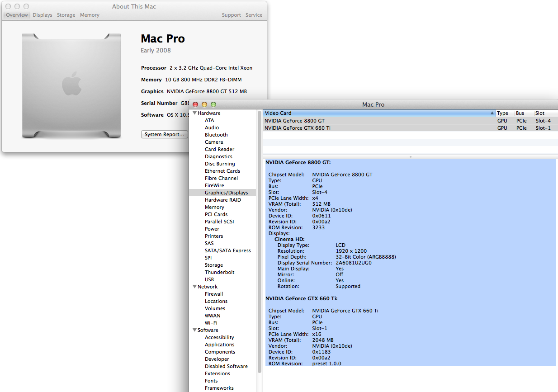This screenshot has width=558, height=392.
Task: Select Firewall under Network
Action: 214,294
